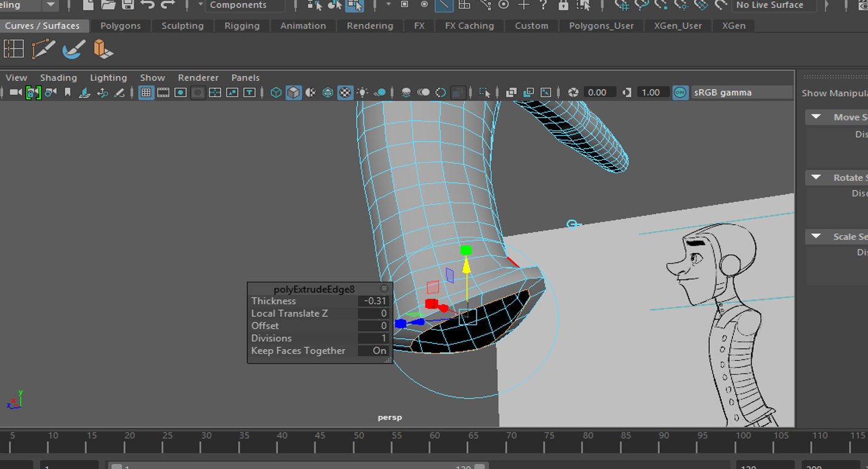
Task: Open the Shading panel menu
Action: tap(58, 78)
